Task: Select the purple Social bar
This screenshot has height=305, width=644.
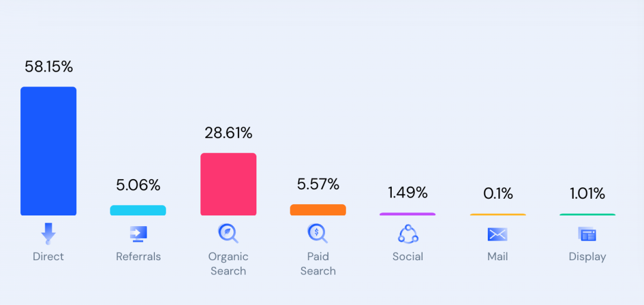Action: pyautogui.click(x=407, y=214)
